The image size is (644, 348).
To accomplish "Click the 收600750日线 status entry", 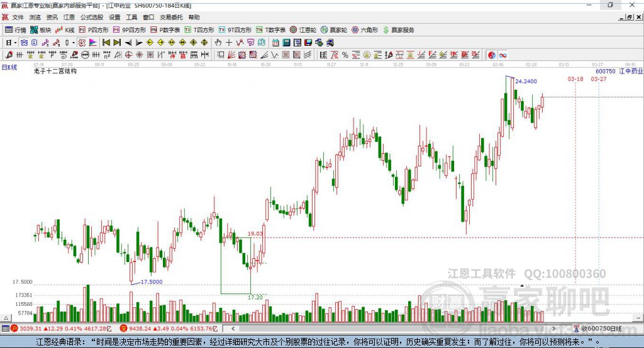I will pyautogui.click(x=597, y=329).
